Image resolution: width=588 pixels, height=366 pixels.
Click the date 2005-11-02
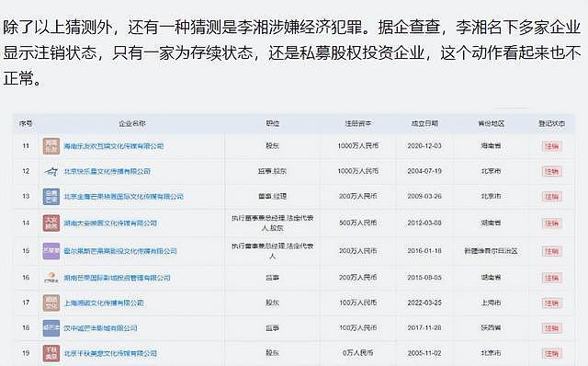click(424, 353)
